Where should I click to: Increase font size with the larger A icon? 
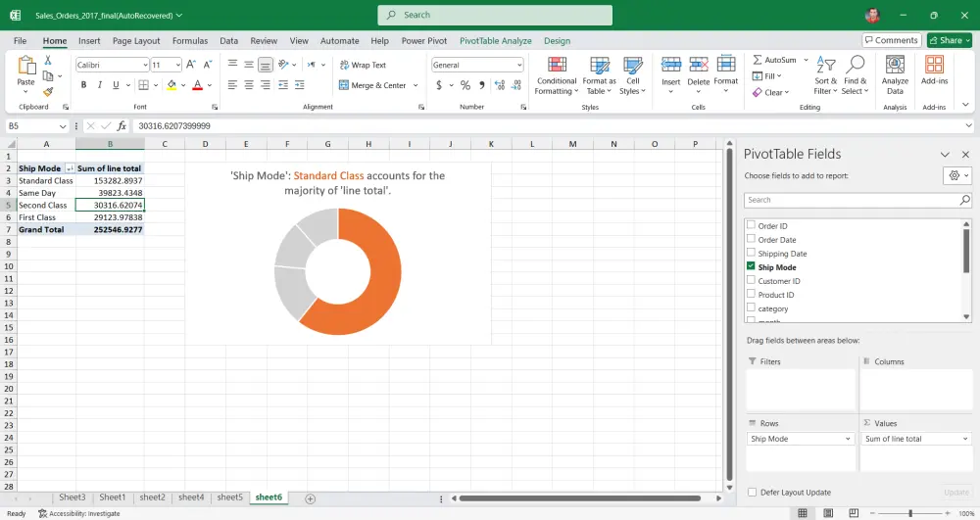click(x=191, y=65)
